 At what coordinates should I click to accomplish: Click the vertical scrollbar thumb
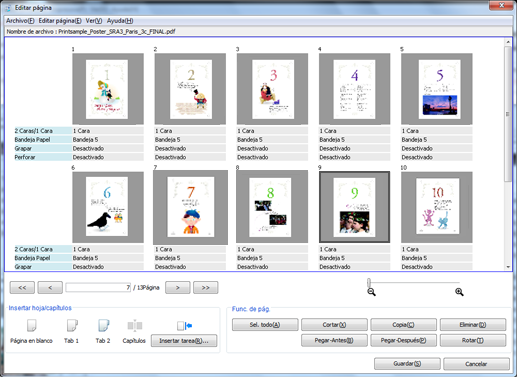coord(508,114)
